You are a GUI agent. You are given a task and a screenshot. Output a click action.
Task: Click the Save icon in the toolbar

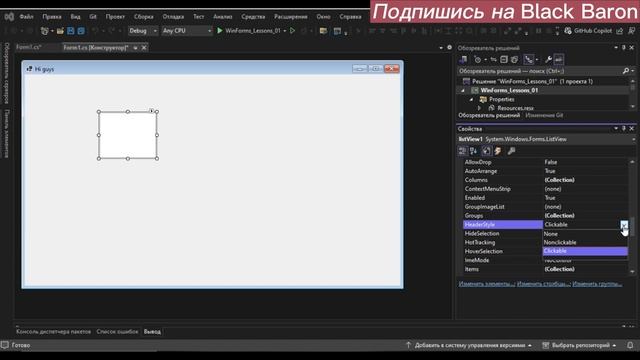point(71,31)
